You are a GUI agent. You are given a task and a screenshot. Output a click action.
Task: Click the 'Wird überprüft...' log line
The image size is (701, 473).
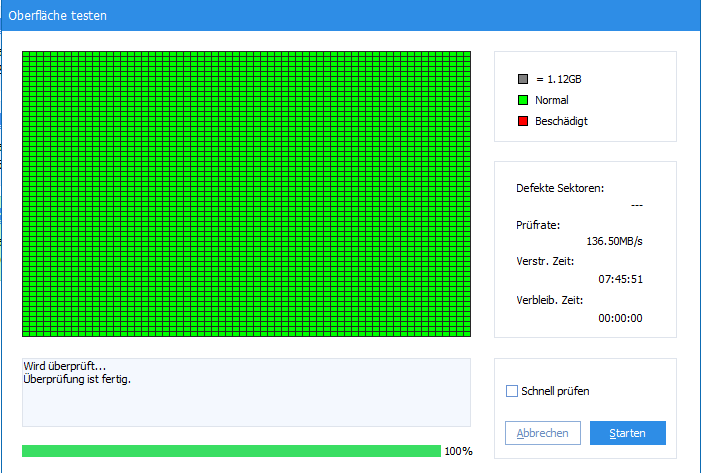click(x=64, y=366)
